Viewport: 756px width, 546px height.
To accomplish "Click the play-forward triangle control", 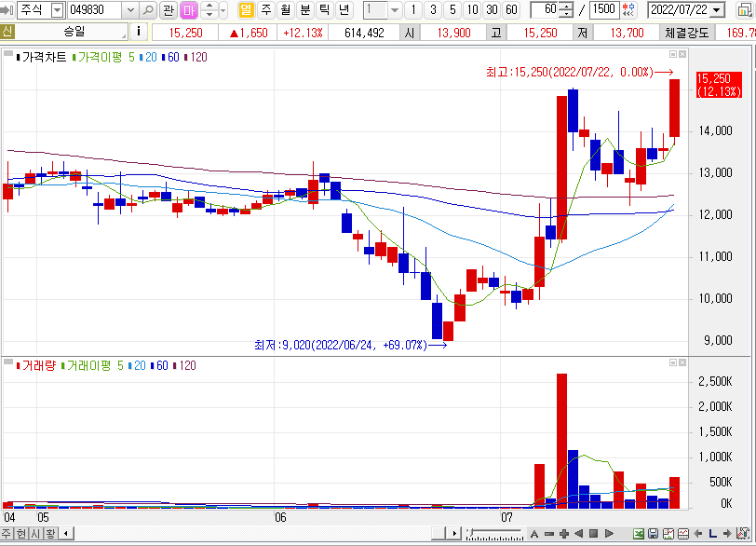I will click(609, 534).
